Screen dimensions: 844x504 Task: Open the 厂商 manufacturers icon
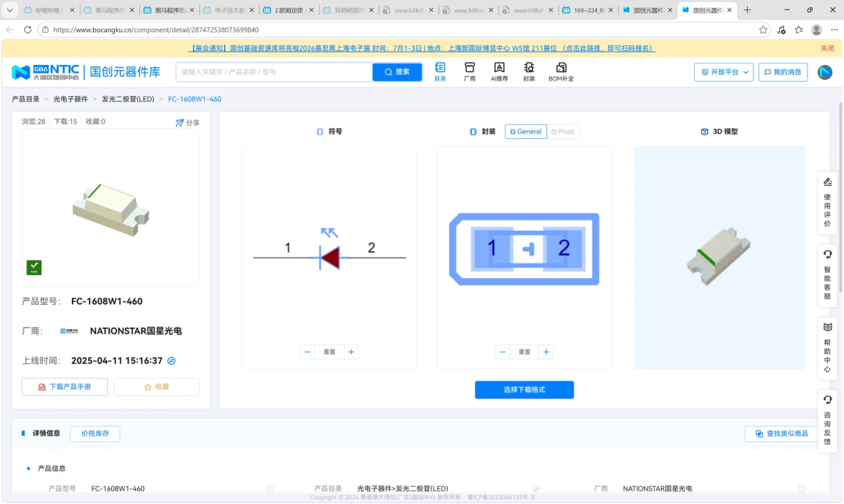coord(470,72)
